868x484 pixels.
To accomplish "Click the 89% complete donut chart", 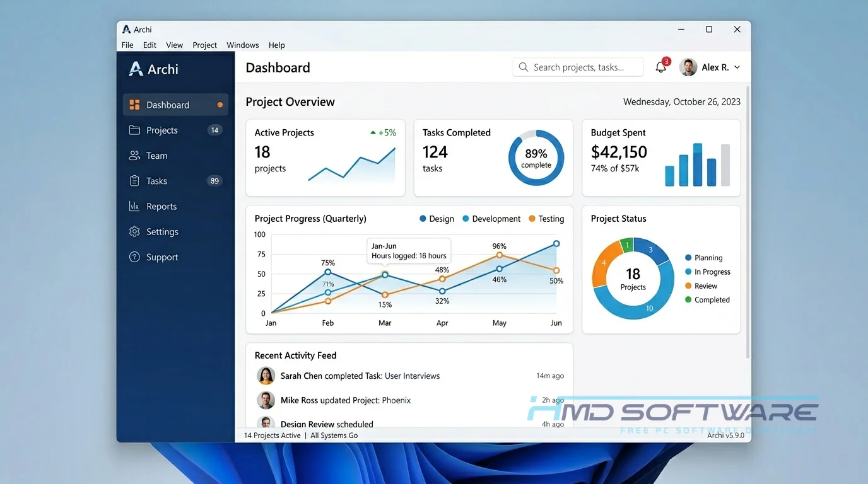I will pyautogui.click(x=536, y=158).
